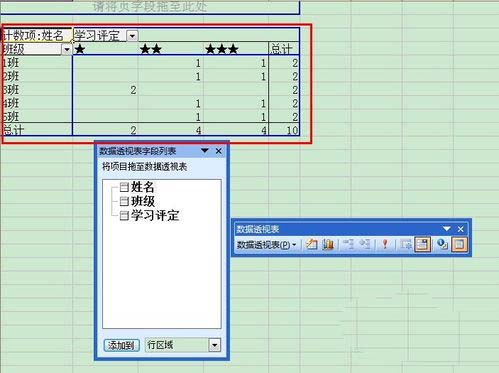
Task: Click the 总计 column header
Action: (284, 49)
